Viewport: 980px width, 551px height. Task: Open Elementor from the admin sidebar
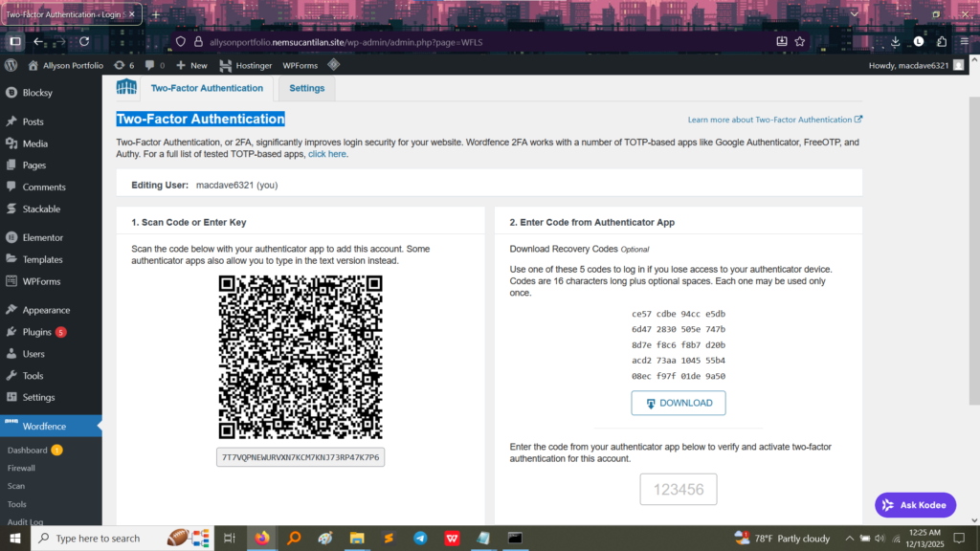43,237
